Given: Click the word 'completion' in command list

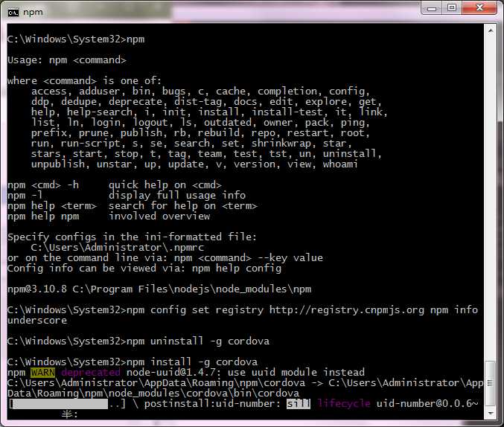Looking at the screenshot, I should (x=287, y=91).
